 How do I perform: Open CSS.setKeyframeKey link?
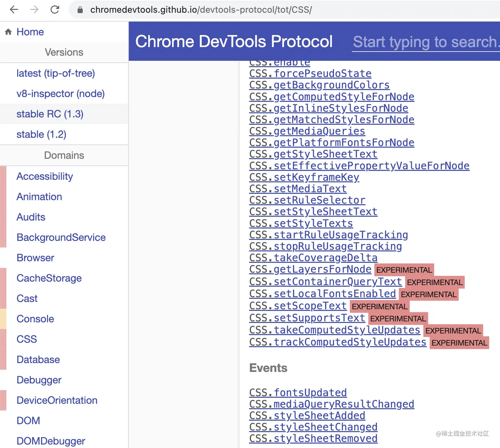[x=304, y=177]
